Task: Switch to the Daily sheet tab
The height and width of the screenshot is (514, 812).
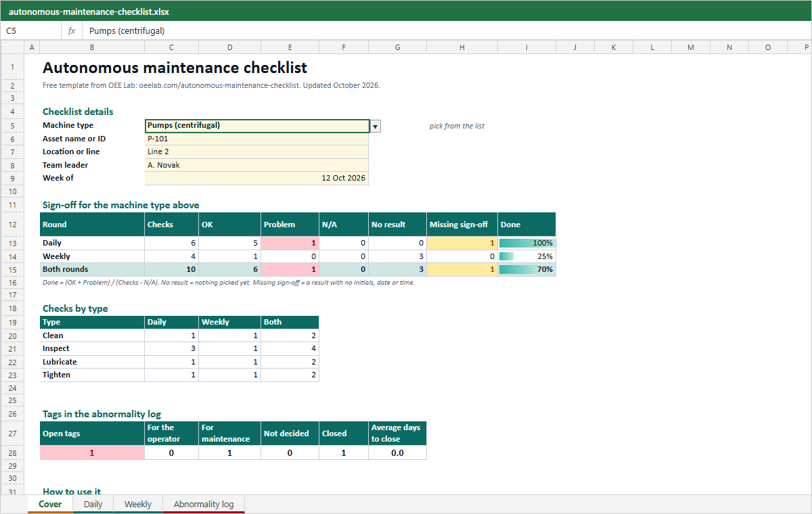Action: 93,504
